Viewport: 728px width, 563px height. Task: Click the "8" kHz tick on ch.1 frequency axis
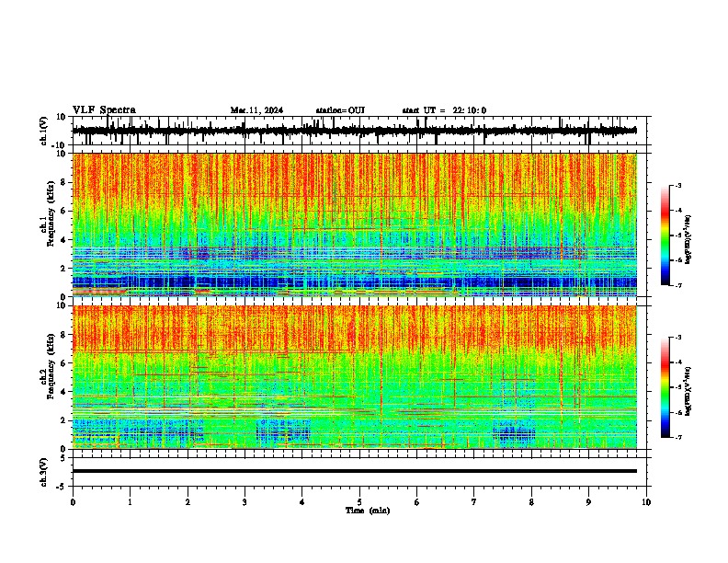pos(64,182)
